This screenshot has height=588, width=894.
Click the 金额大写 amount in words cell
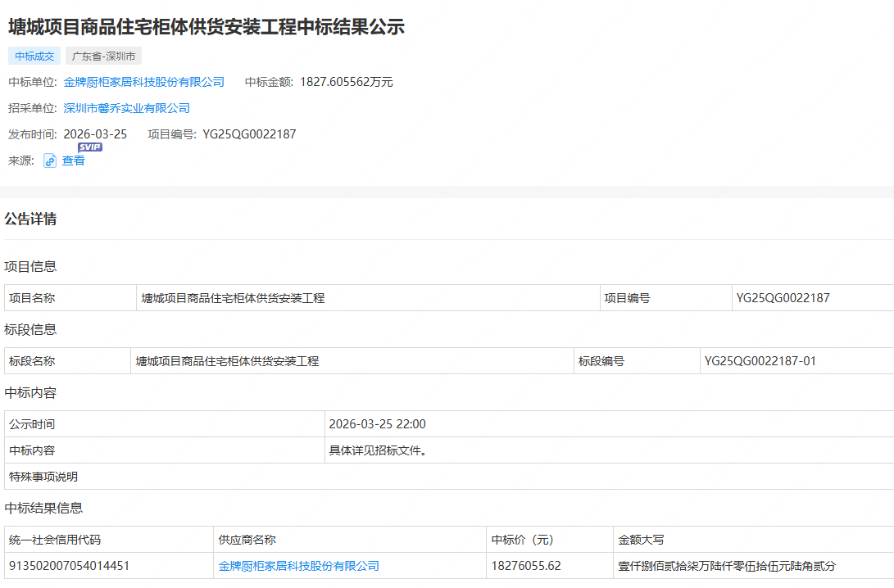click(x=727, y=566)
